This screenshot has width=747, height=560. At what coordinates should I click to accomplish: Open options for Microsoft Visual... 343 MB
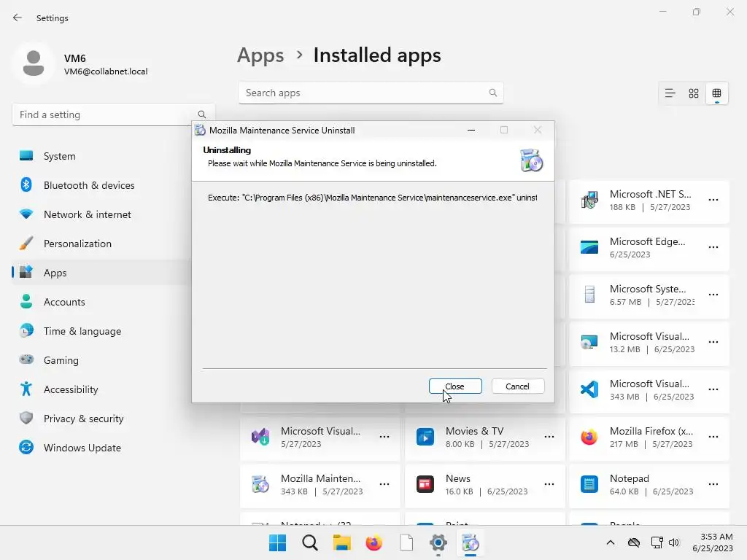tap(713, 389)
